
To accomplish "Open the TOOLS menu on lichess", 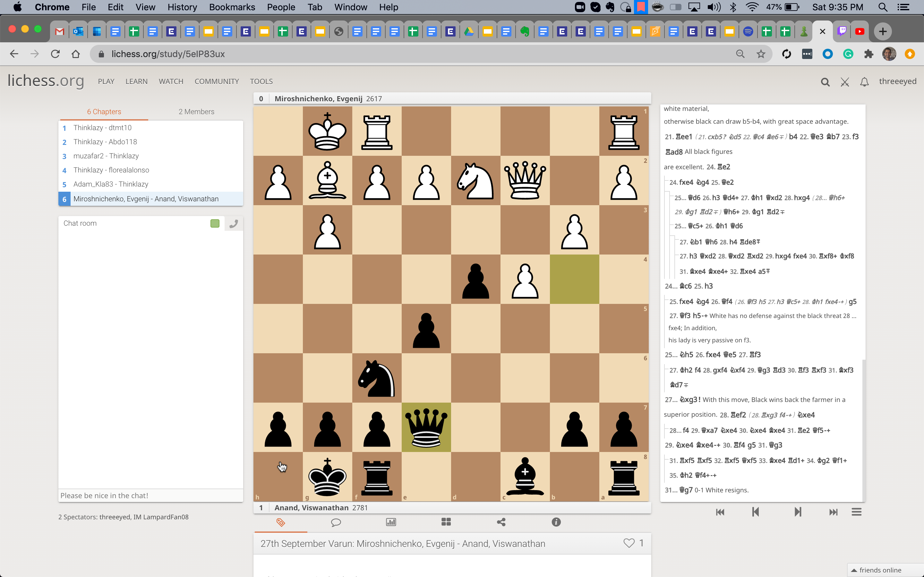I will coord(261,81).
